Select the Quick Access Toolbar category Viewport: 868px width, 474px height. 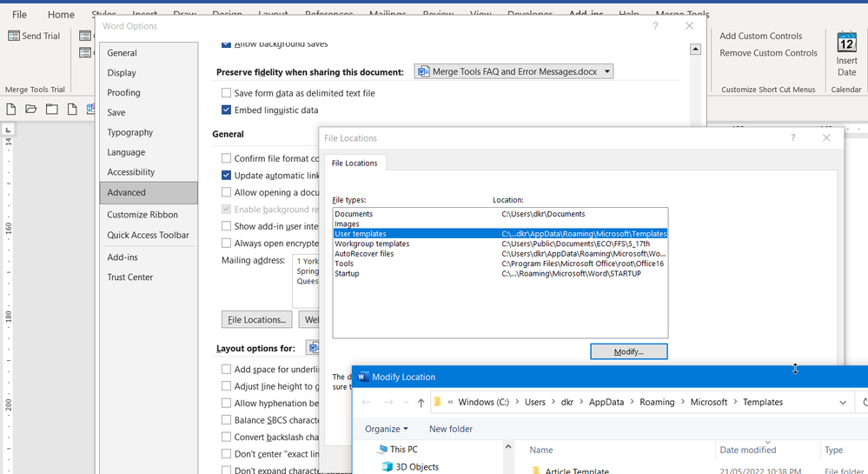tap(149, 235)
